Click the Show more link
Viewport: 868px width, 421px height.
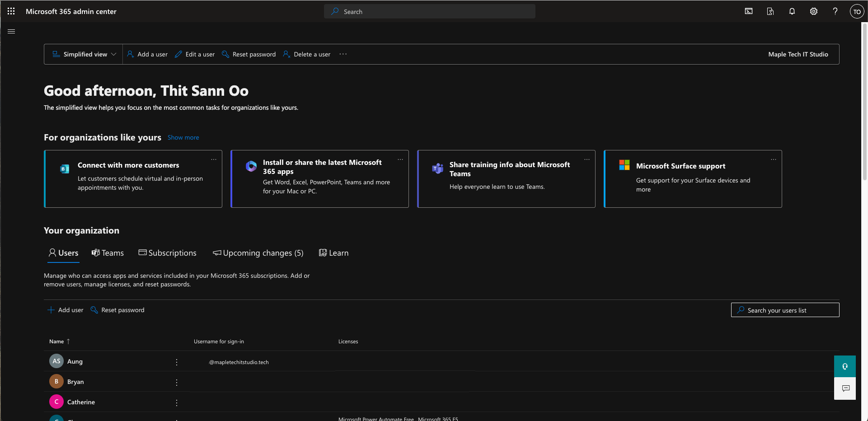183,138
